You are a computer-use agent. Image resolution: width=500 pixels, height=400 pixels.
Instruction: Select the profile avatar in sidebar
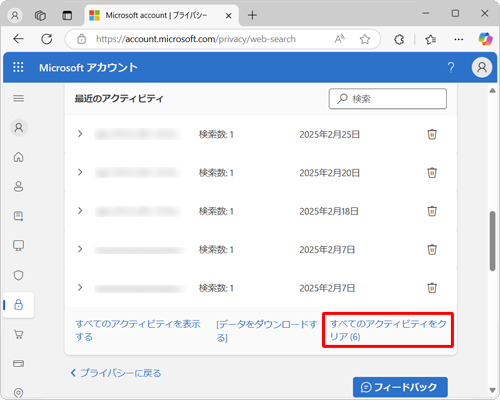(x=19, y=128)
